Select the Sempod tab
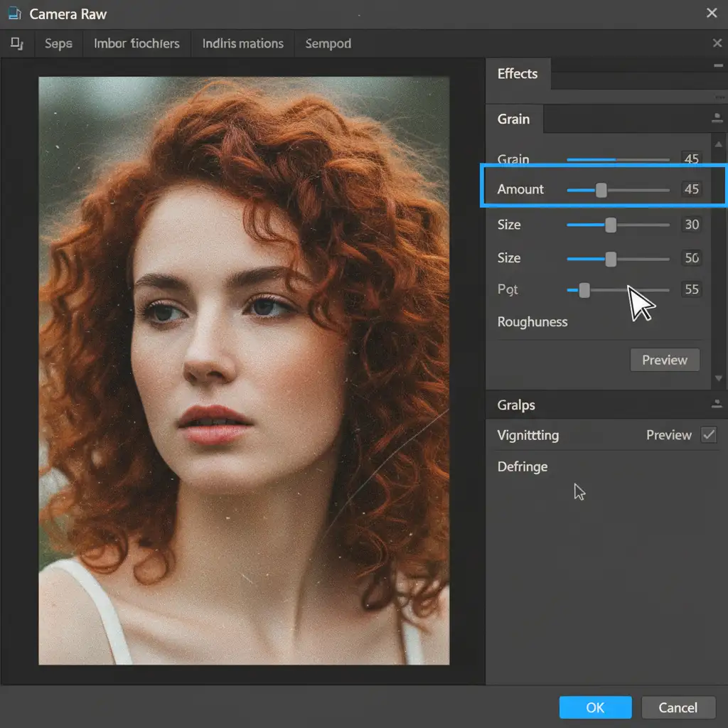The image size is (728, 728). pos(328,44)
